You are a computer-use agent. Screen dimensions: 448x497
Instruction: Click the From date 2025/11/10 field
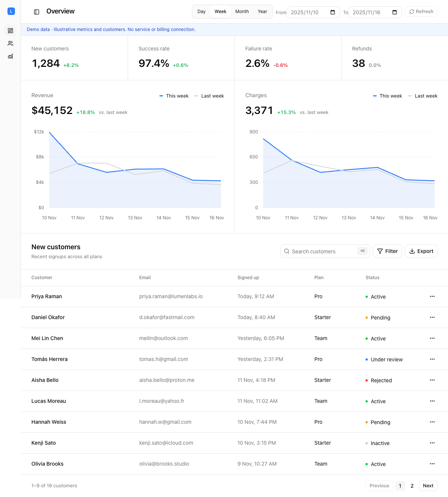[x=313, y=12]
